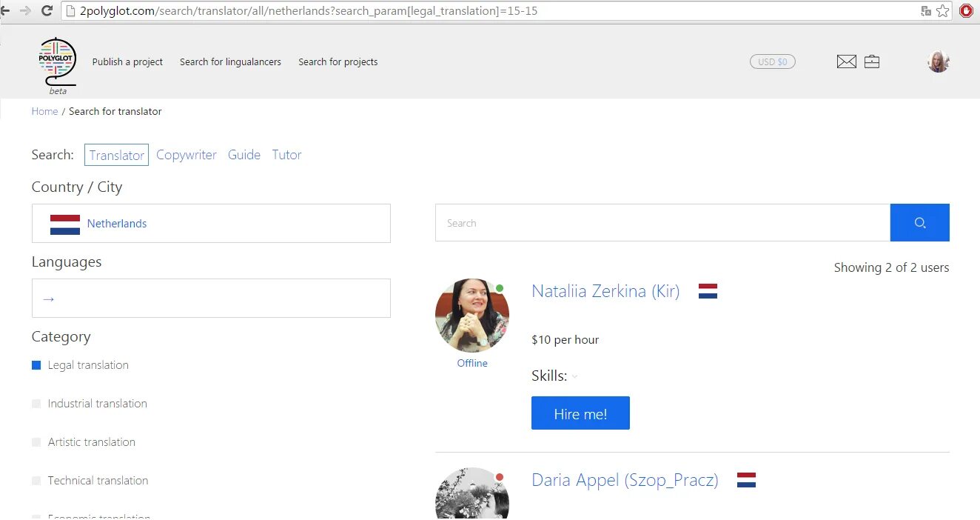
Task: Select the Translator search tab
Action: (x=116, y=155)
